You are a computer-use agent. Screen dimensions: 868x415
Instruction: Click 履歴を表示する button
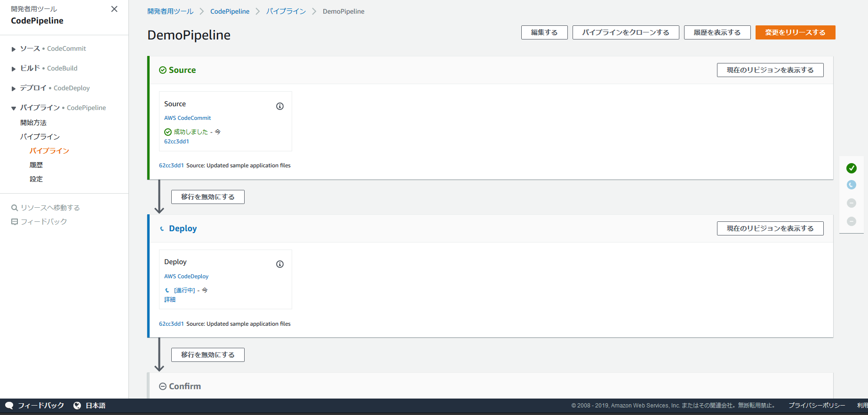pos(717,32)
